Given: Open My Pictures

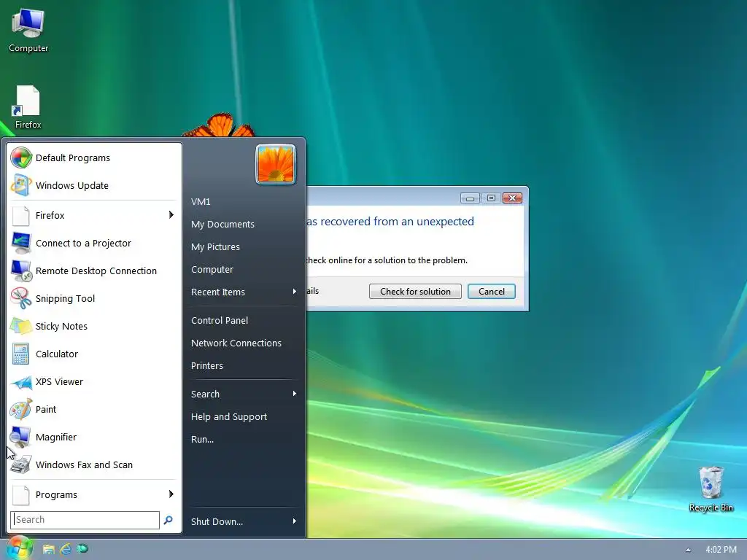Looking at the screenshot, I should [x=215, y=246].
